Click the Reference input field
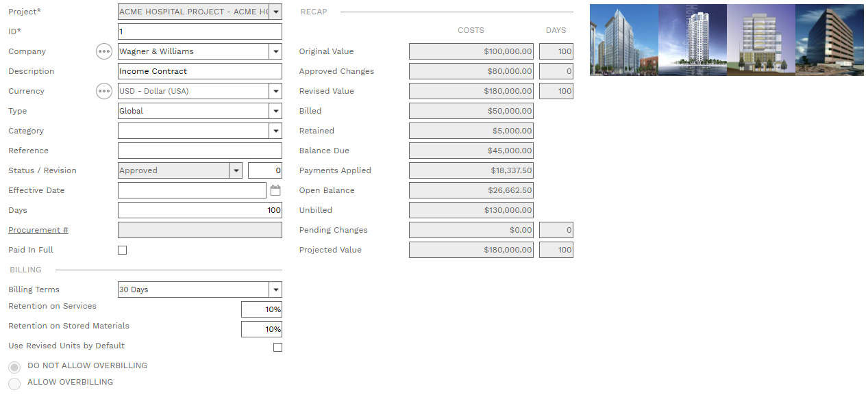The width and height of the screenshot is (868, 399). [x=199, y=151]
